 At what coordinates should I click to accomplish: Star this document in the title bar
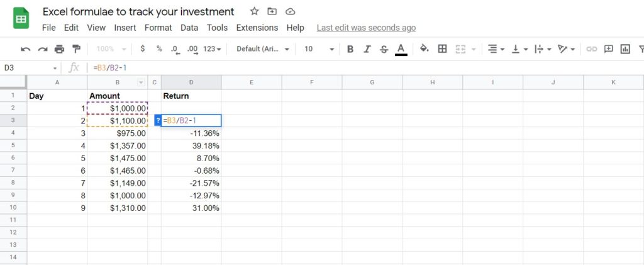point(254,11)
